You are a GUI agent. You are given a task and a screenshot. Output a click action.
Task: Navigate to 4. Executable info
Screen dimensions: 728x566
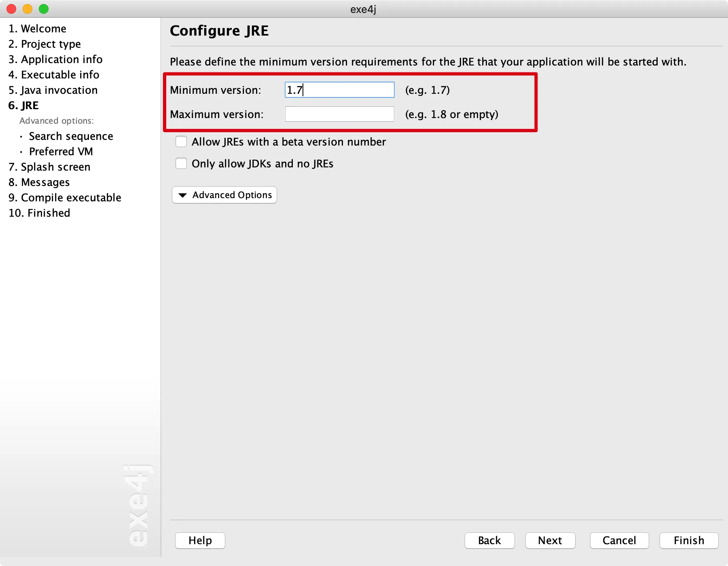54,75
